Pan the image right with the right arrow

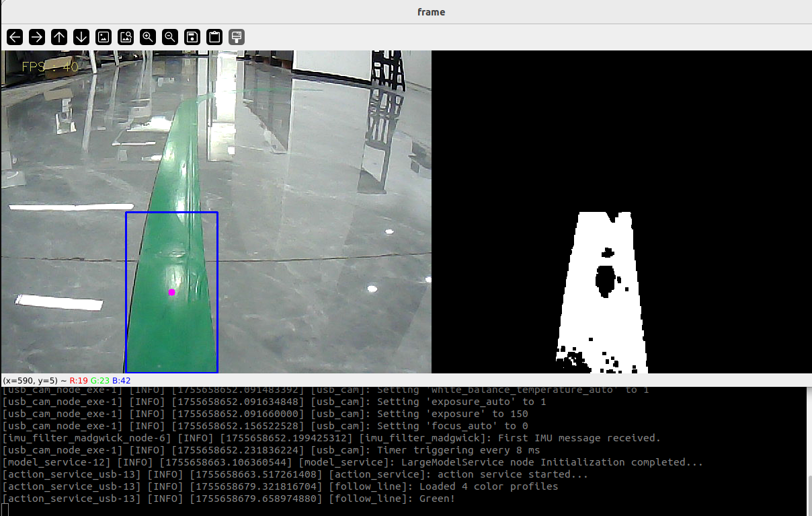(37, 37)
